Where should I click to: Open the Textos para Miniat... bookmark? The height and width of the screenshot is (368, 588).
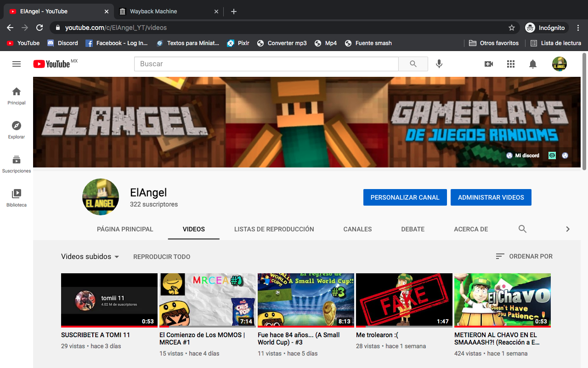tap(188, 43)
